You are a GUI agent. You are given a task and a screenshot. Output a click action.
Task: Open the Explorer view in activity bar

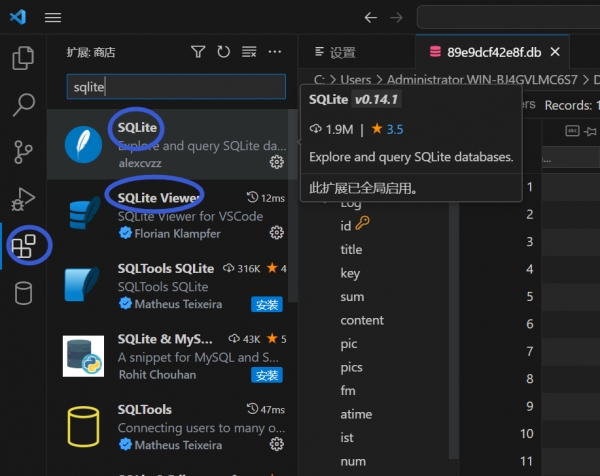point(23,58)
